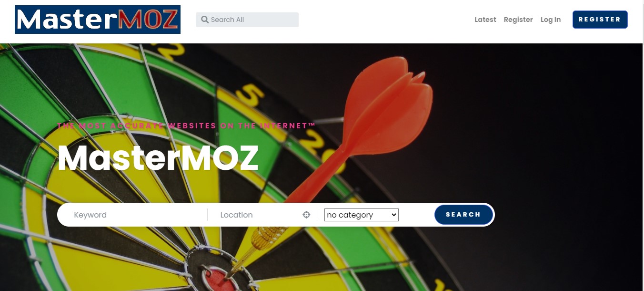The image size is (644, 291).
Task: Focus the Search All field in header
Action: coord(247,20)
